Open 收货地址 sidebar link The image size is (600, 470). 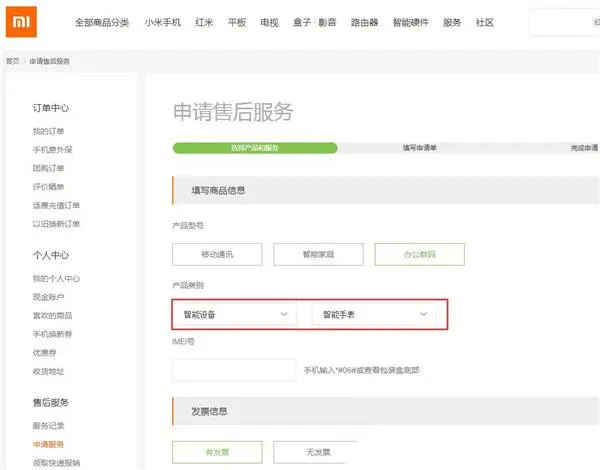pyautogui.click(x=48, y=371)
